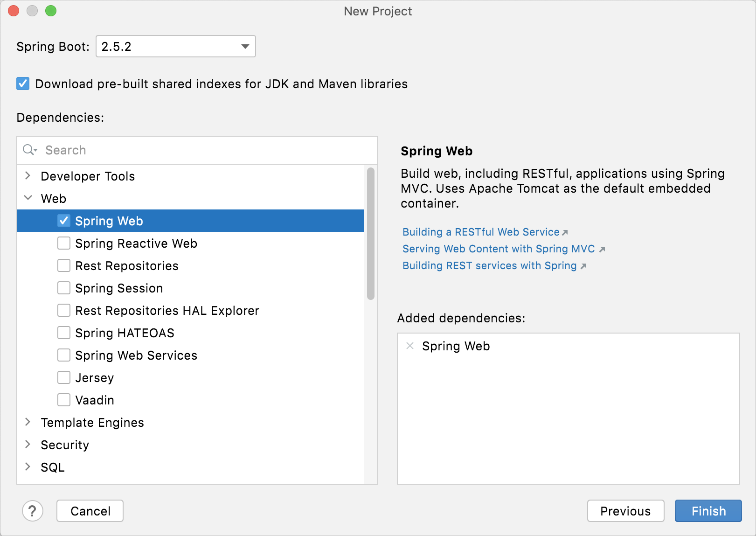Tick the Spring Web Services checkbox

pos(64,355)
